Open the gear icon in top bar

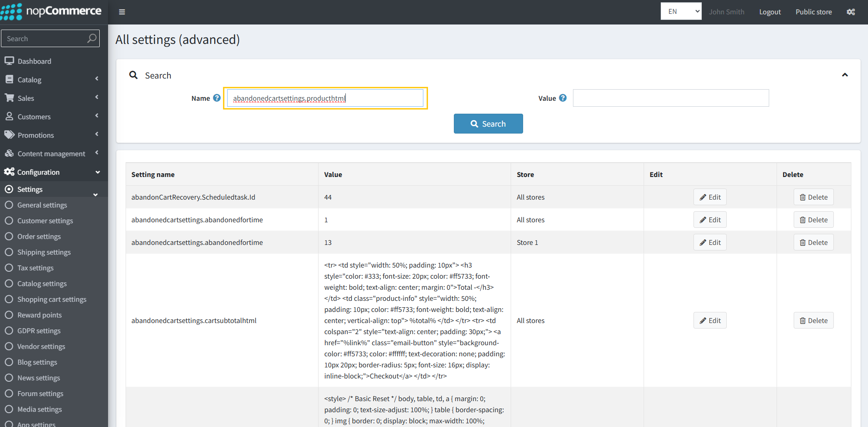point(850,12)
